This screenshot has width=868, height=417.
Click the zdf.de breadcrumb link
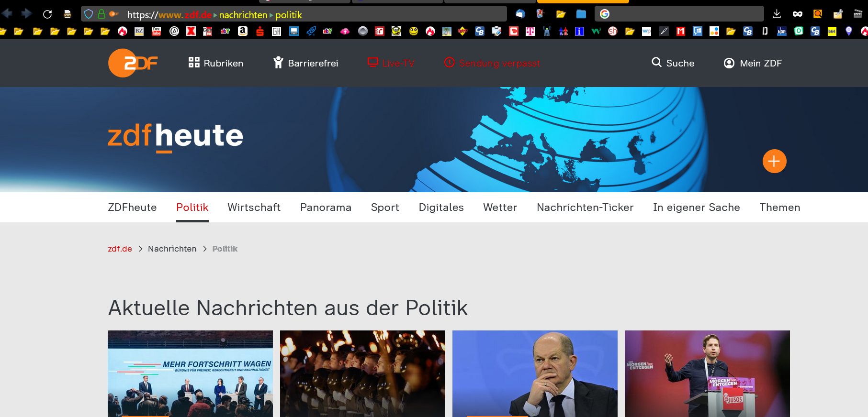click(120, 249)
